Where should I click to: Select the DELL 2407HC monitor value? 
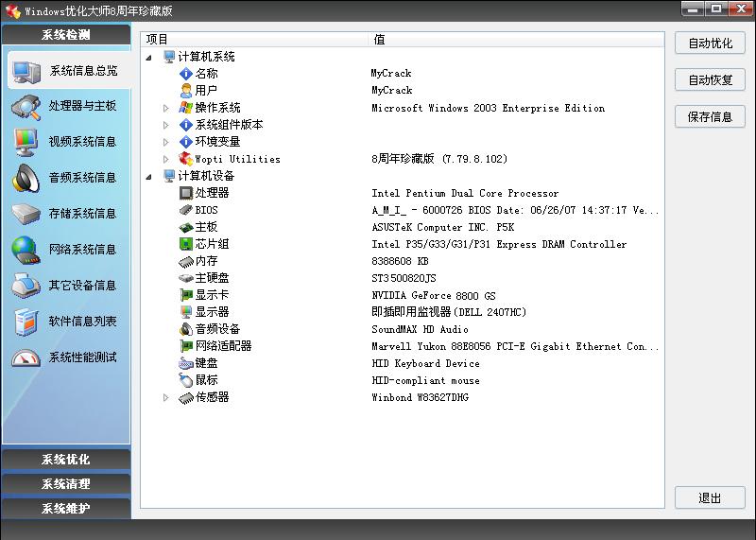pyautogui.click(x=448, y=312)
